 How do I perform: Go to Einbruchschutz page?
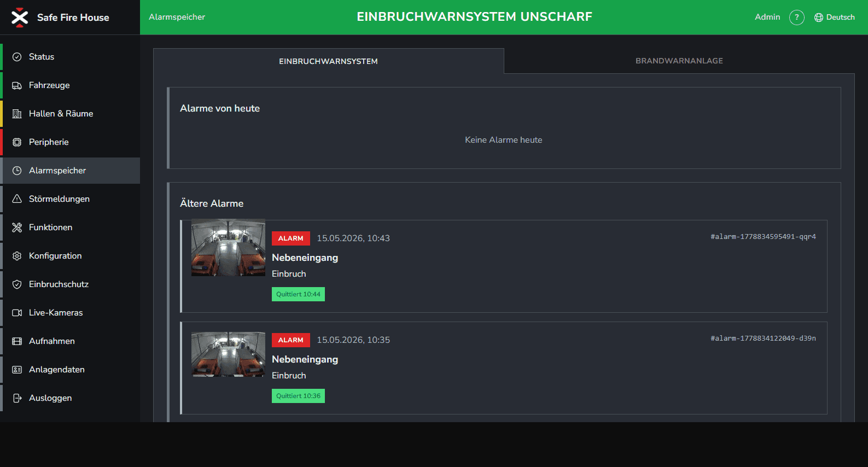[70, 284]
